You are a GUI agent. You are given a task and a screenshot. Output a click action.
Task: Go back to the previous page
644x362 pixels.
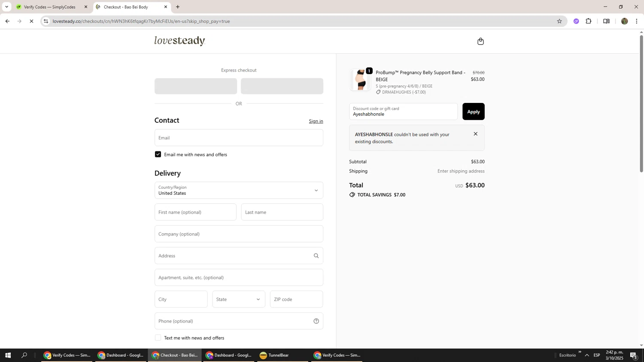point(7,21)
